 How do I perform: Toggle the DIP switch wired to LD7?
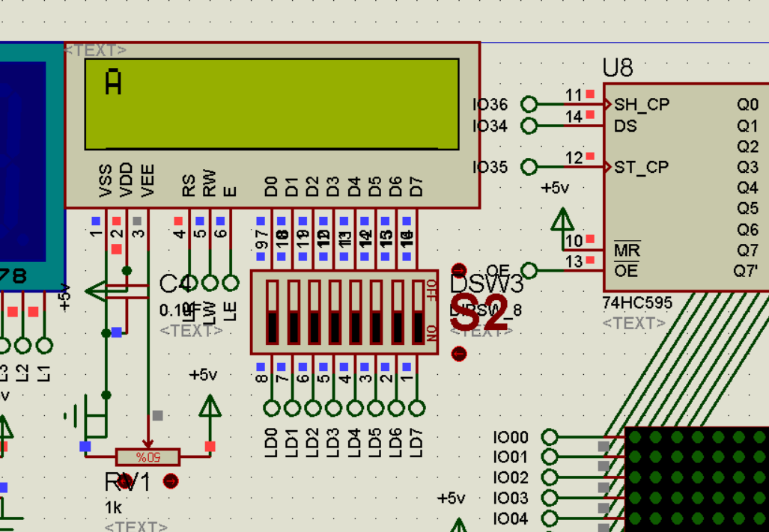(x=418, y=312)
